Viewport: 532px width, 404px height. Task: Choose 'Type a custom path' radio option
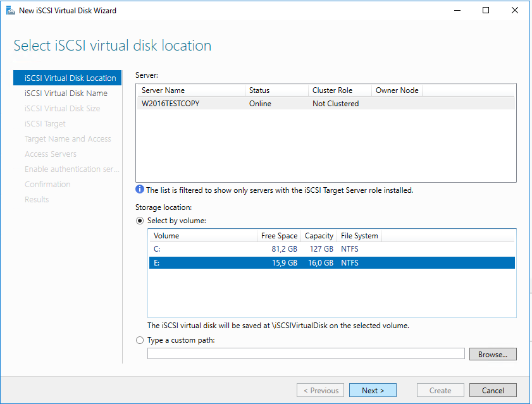[140, 340]
